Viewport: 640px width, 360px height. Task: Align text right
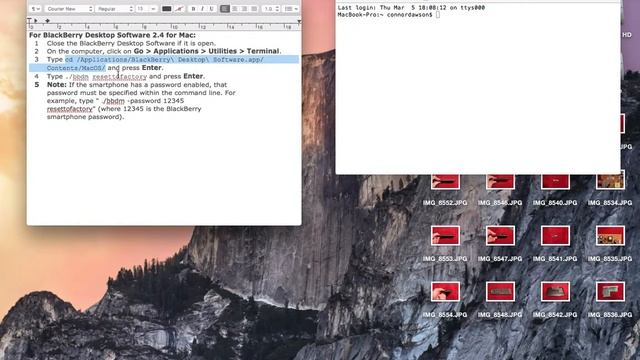click(x=244, y=9)
